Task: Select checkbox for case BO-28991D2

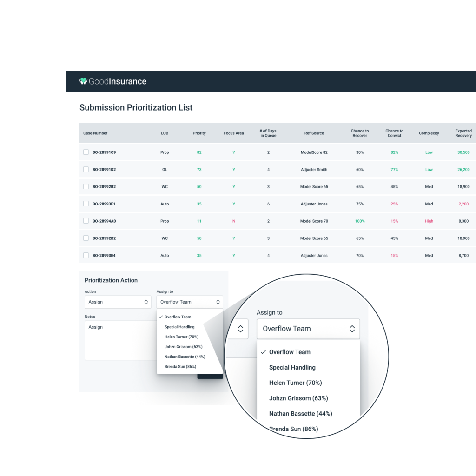Action: point(86,169)
